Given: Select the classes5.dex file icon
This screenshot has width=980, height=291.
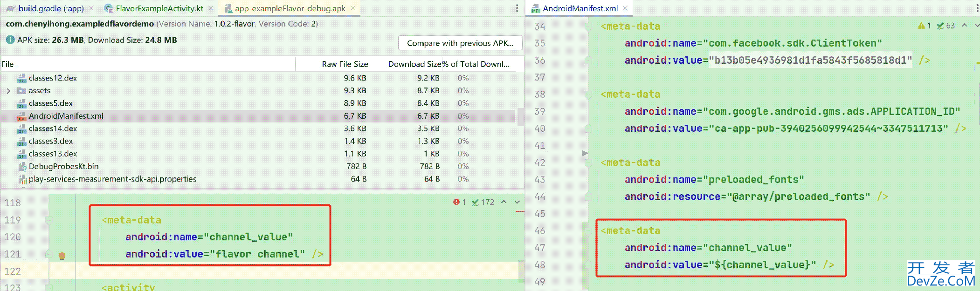Looking at the screenshot, I should [x=21, y=103].
